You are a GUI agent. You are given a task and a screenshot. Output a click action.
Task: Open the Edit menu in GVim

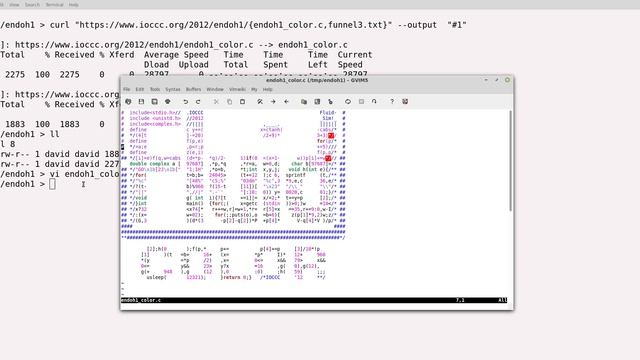click(x=140, y=89)
